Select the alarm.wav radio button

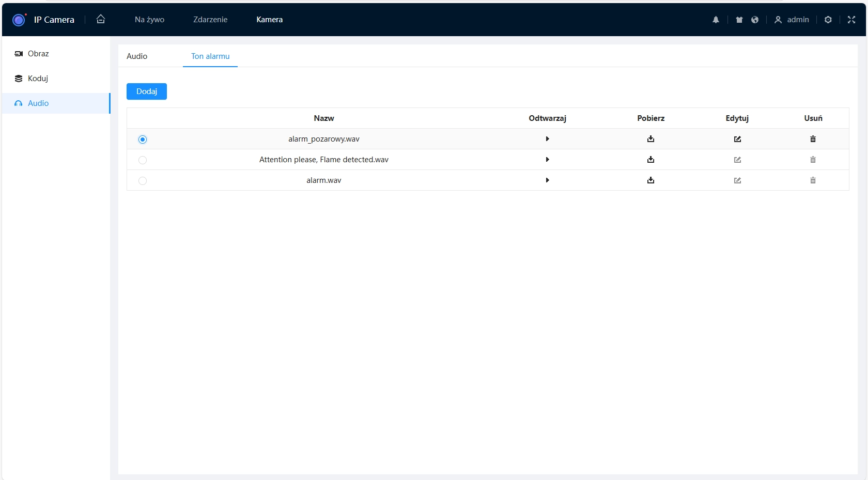(143, 181)
